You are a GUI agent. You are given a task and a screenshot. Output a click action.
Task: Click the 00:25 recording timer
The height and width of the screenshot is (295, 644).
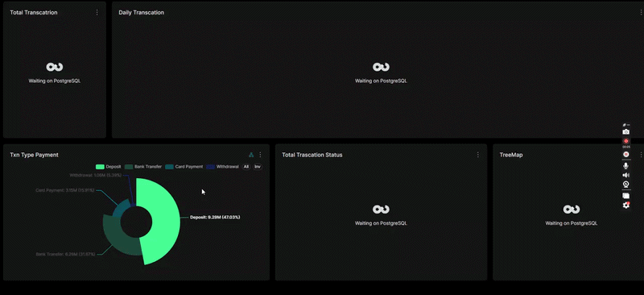626,147
